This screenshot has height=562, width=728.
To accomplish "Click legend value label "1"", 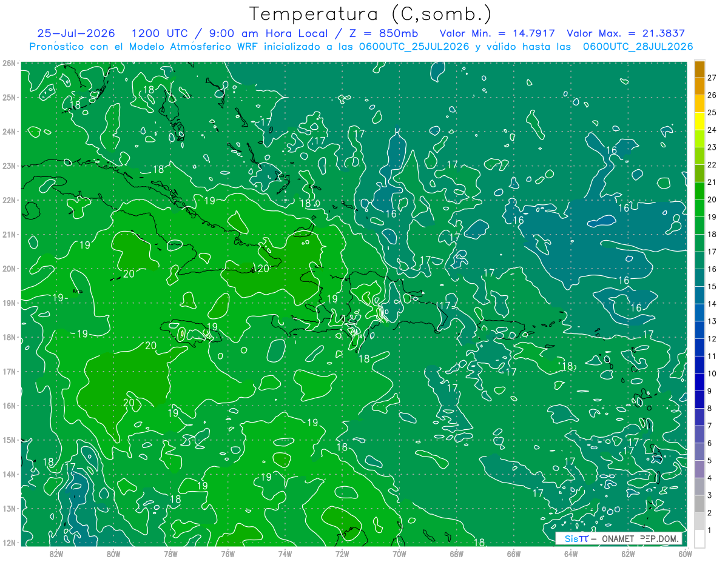I will coord(710,530).
